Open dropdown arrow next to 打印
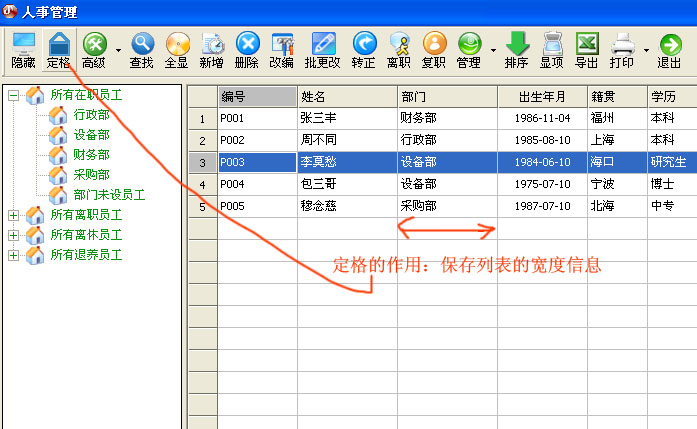Image resolution: width=697 pixels, height=429 pixels. [x=646, y=50]
